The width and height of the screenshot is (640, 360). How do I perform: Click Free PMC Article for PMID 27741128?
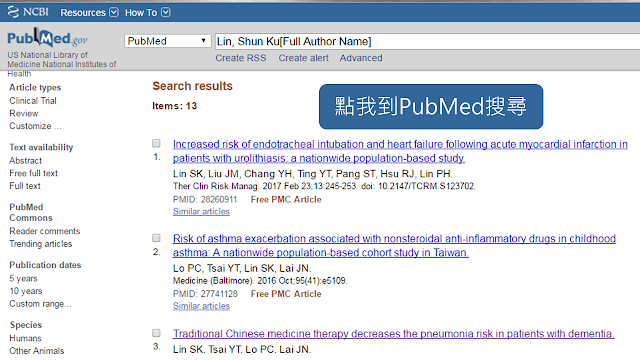286,294
